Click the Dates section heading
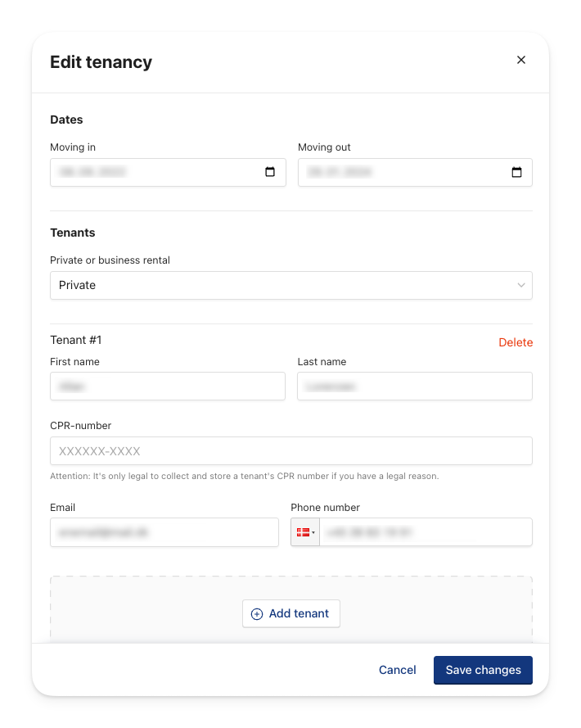Image resolution: width=581 pixels, height=728 pixels. pos(66,120)
